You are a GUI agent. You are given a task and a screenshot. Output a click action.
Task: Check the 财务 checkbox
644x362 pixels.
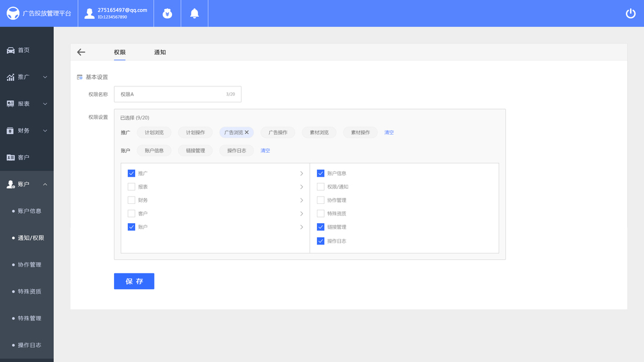(x=132, y=200)
